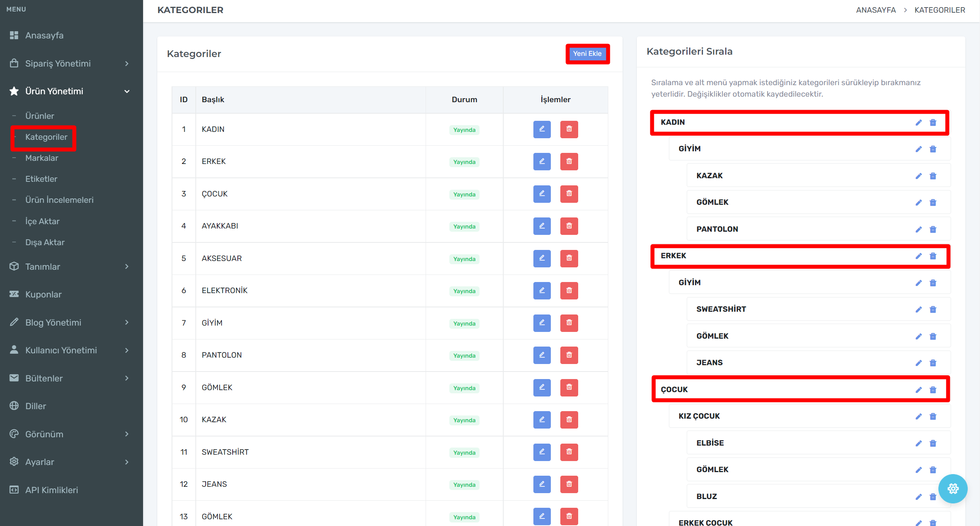Click ANASAYFA breadcrumb link
Viewport: 980px width, 526px height.
pyautogui.click(x=875, y=10)
